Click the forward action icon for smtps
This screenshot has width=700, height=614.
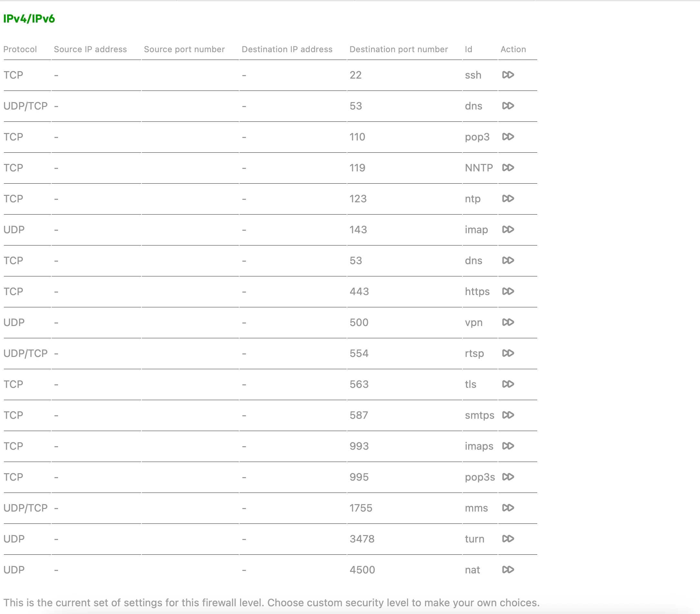pos(508,415)
